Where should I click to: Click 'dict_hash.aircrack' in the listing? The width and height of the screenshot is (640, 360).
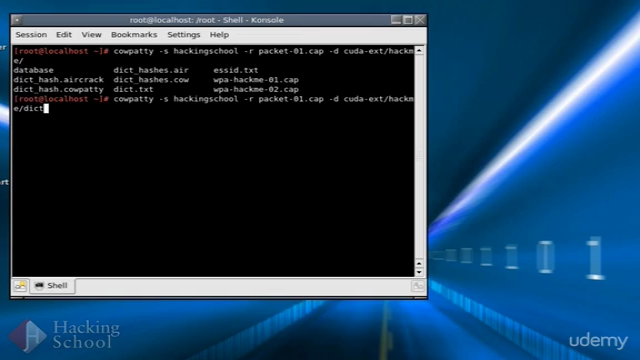(x=58, y=80)
